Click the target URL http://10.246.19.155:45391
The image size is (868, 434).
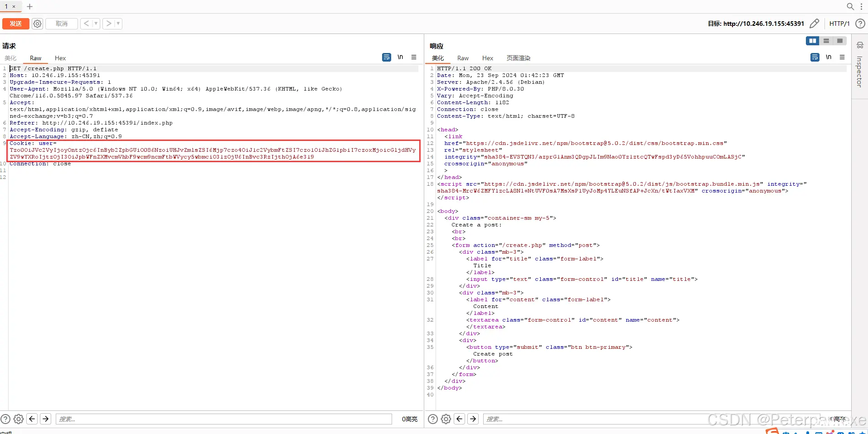pos(764,24)
